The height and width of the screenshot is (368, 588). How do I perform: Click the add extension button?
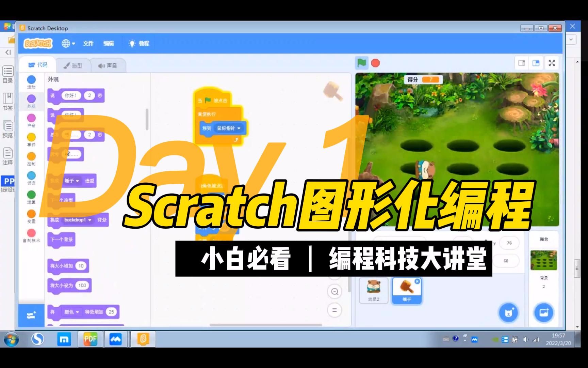31,315
